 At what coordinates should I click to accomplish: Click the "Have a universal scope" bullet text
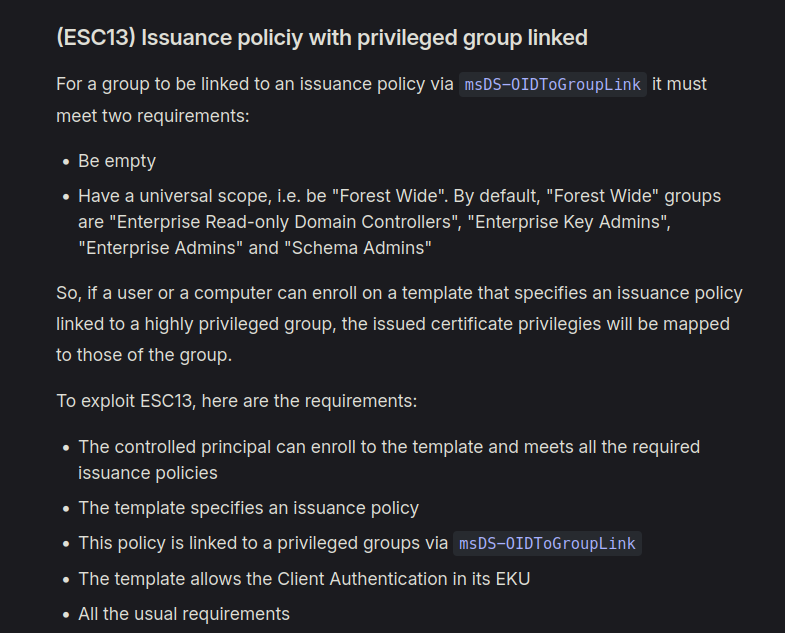coord(400,222)
